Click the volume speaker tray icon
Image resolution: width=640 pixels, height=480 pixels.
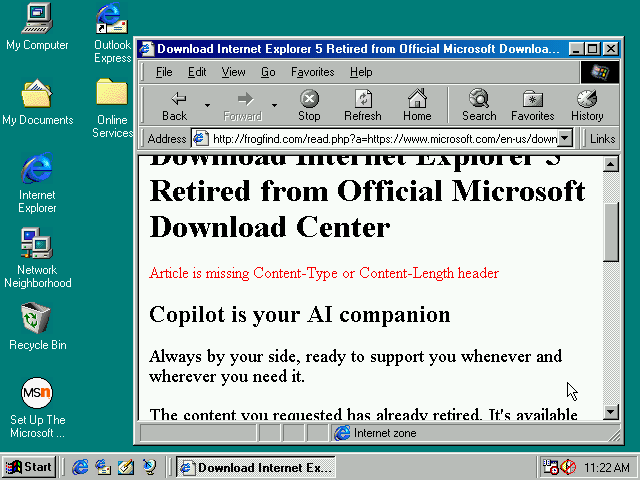pyautogui.click(x=568, y=467)
